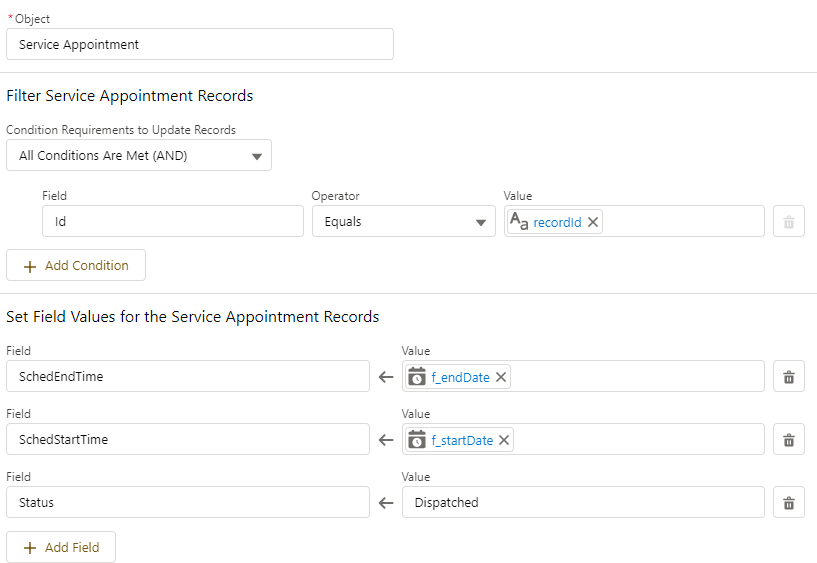817x563 pixels.
Task: Click the recordId text variable icon
Action: [519, 222]
